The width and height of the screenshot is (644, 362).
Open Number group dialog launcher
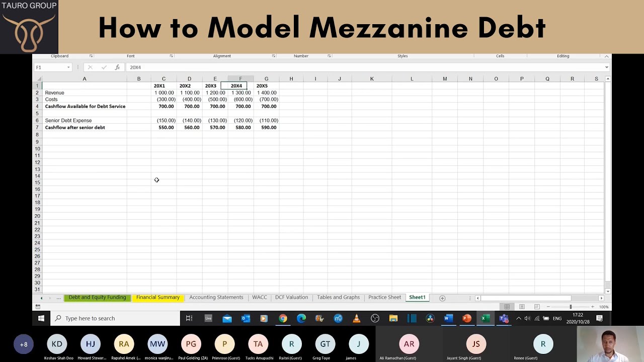pyautogui.click(x=329, y=56)
